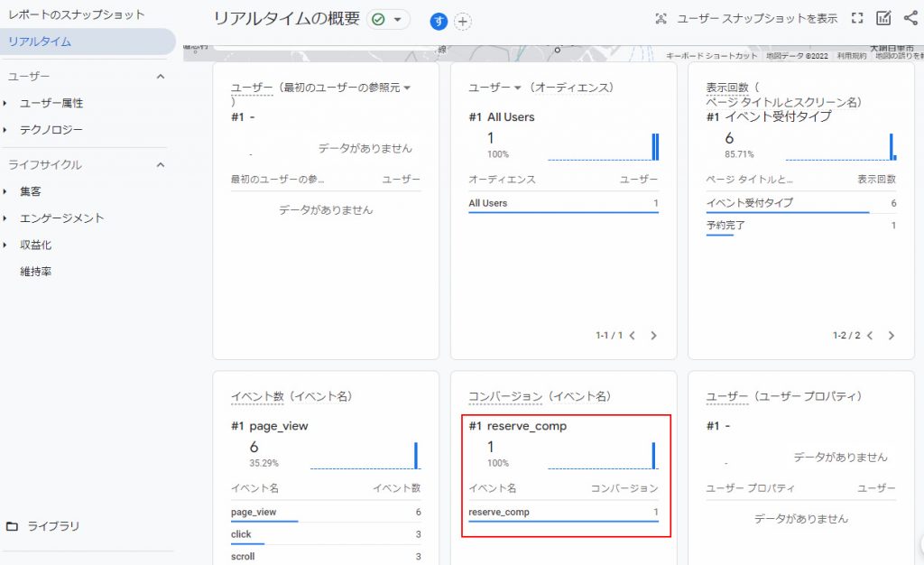Add a comparison with the plus icon
The height and width of the screenshot is (565, 924).
click(463, 21)
